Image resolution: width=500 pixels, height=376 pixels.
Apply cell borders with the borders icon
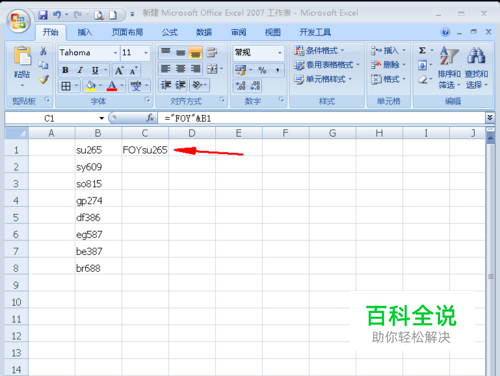[66, 86]
